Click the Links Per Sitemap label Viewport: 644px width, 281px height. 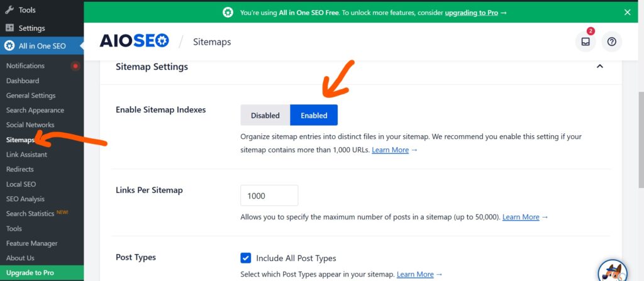point(149,190)
